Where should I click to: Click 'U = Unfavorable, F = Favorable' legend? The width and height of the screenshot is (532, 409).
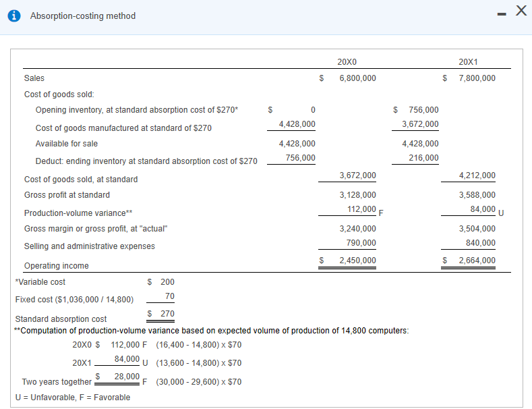pos(73,398)
